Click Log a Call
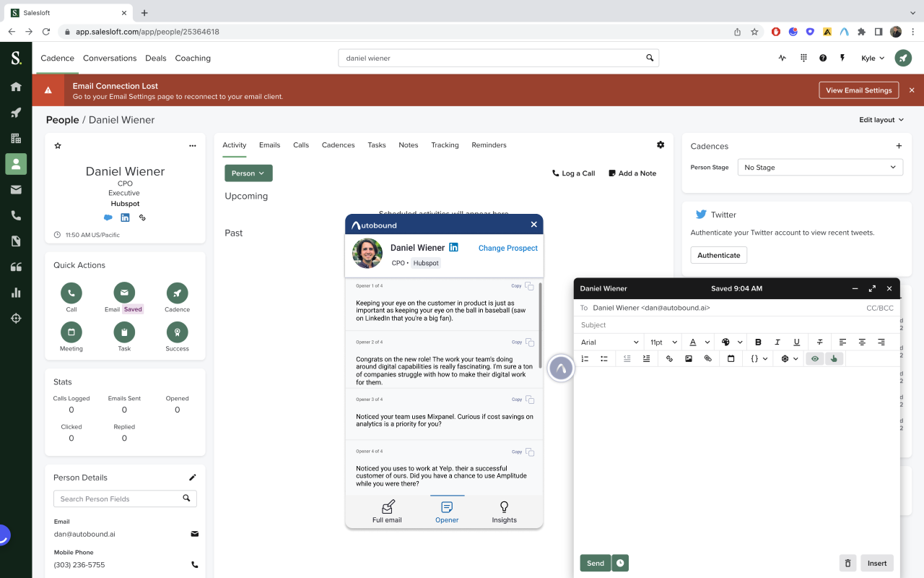924x578 pixels. click(x=574, y=173)
